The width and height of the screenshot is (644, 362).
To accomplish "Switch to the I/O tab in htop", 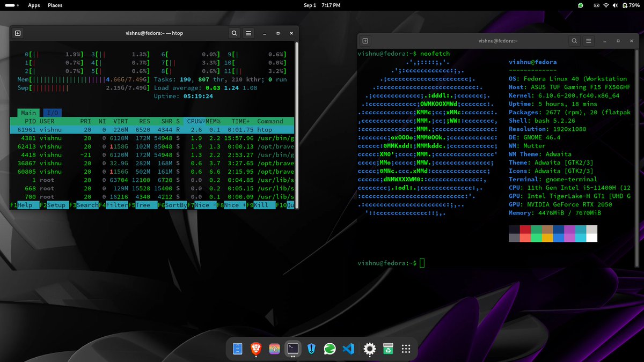I will click(x=52, y=113).
